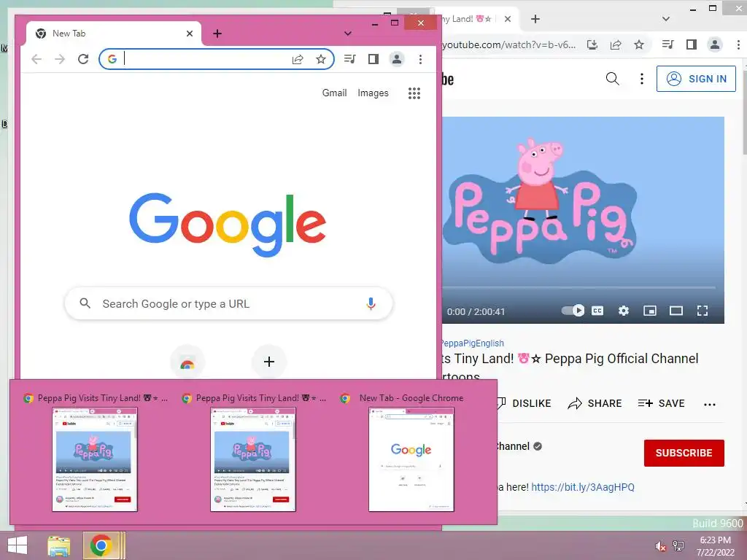Viewport: 747px width, 560px height.
Task: Open side panel in New Tab window
Action: [x=373, y=59]
